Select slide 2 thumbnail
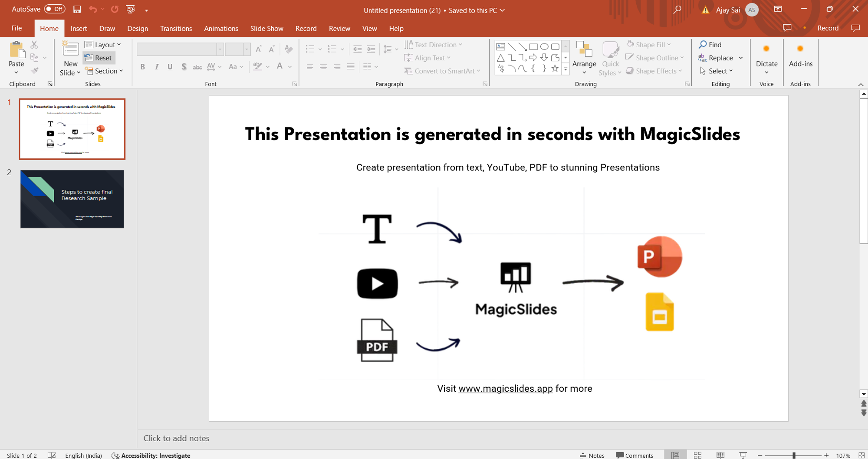 point(72,199)
